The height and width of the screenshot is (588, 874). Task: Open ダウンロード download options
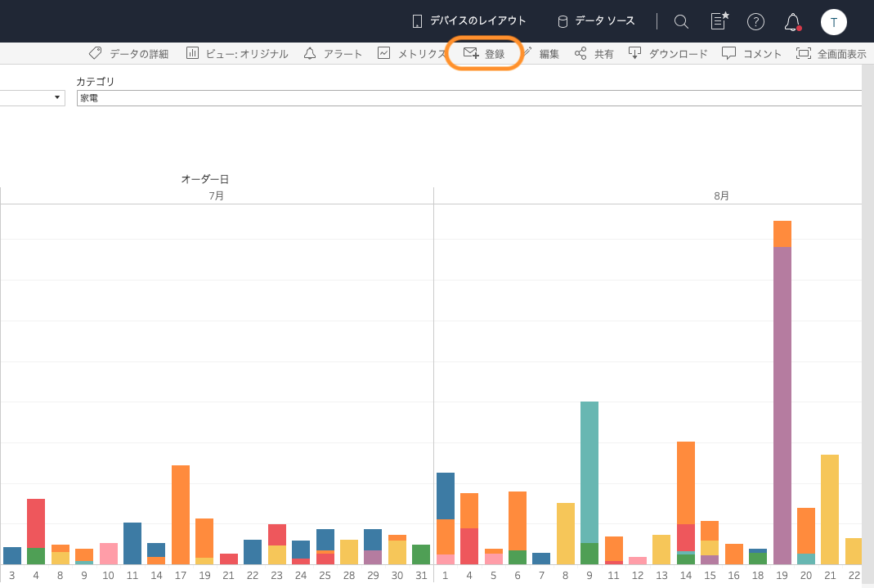tap(668, 53)
